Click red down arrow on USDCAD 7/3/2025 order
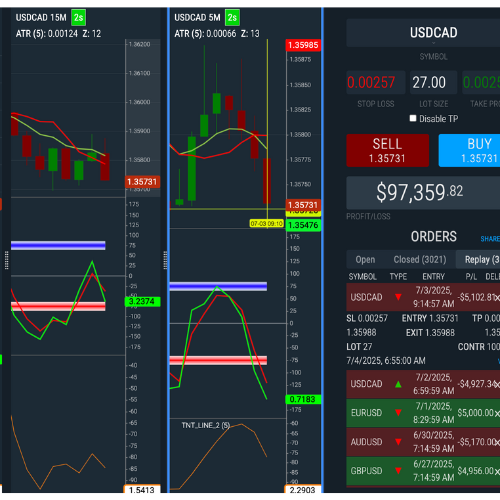 398,297
